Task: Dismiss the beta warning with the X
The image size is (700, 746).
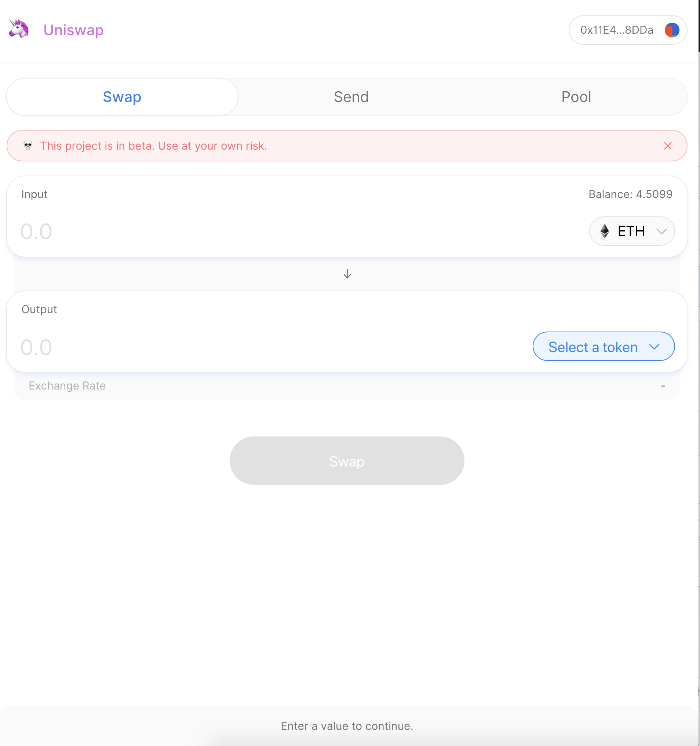Action: 668,146
